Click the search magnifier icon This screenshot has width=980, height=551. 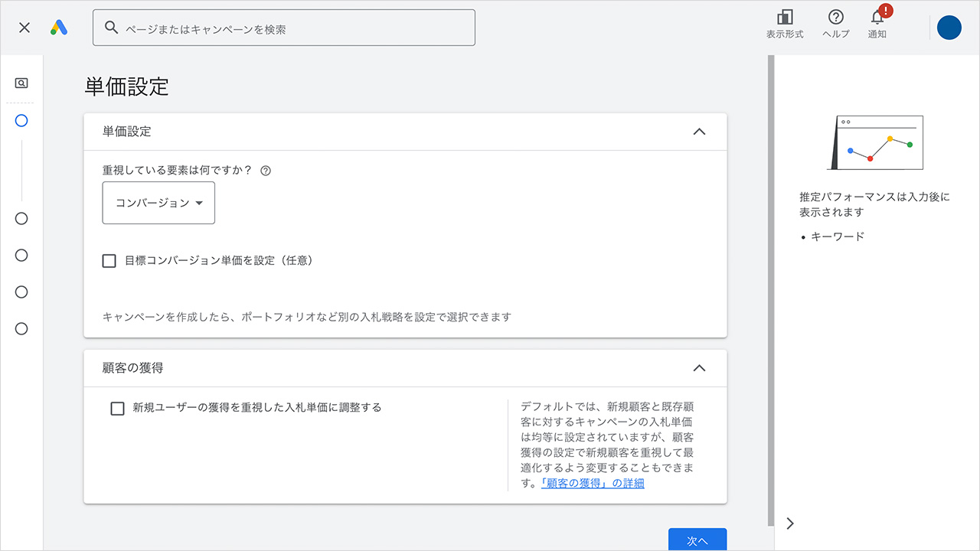tap(111, 27)
